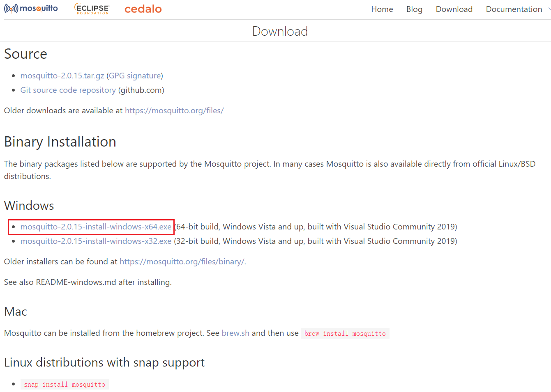The width and height of the screenshot is (551, 392).
Task: Click the orange cedalo logo
Action: pyautogui.click(x=143, y=9)
